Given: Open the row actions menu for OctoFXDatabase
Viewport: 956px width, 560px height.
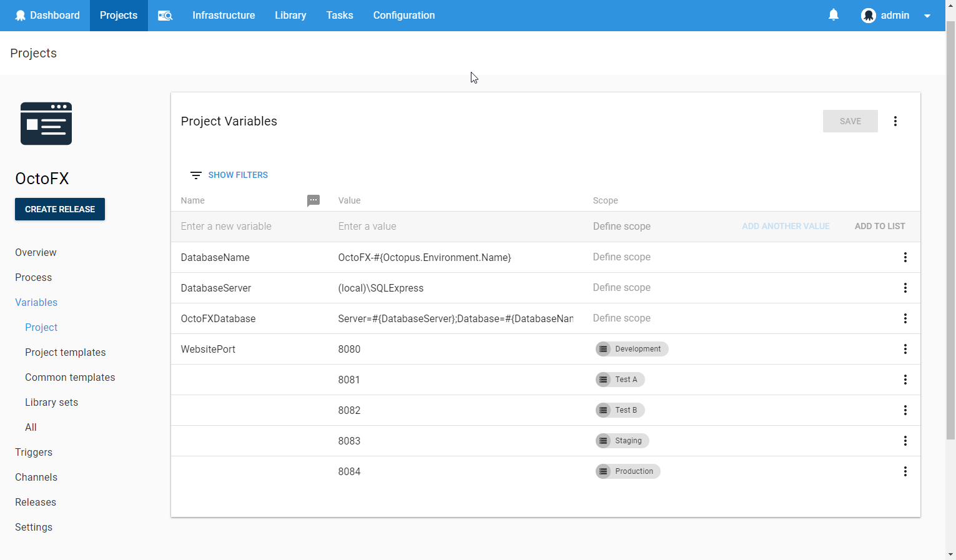Looking at the screenshot, I should (x=905, y=318).
